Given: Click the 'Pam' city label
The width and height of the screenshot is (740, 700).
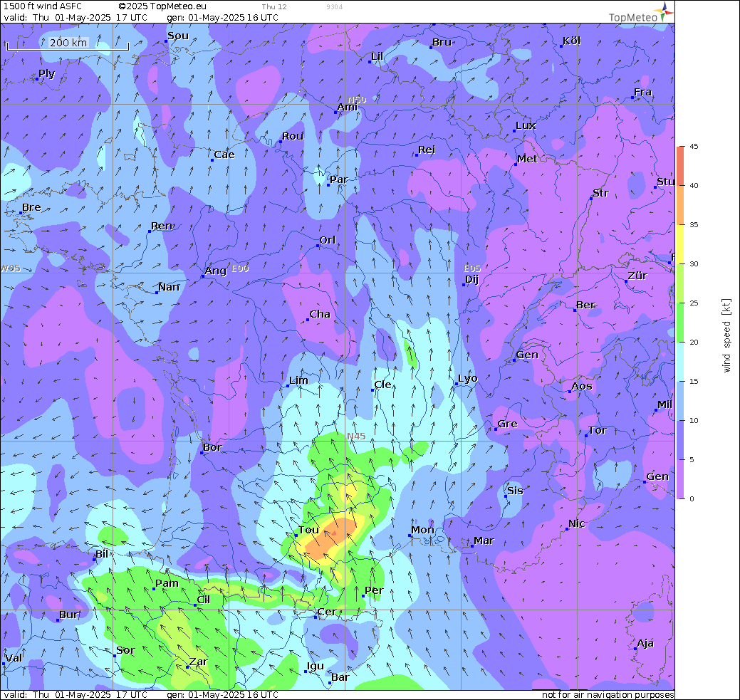Looking at the screenshot, I should [167, 583].
